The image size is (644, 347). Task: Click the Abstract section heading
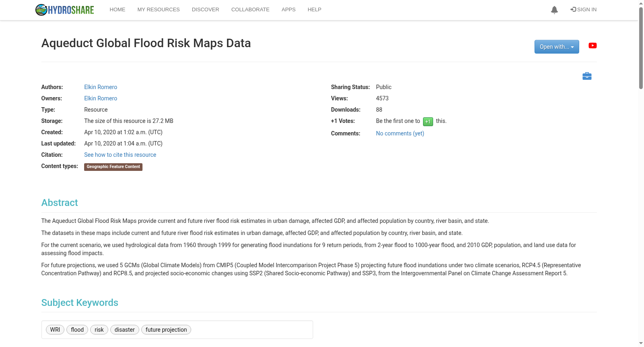point(60,203)
